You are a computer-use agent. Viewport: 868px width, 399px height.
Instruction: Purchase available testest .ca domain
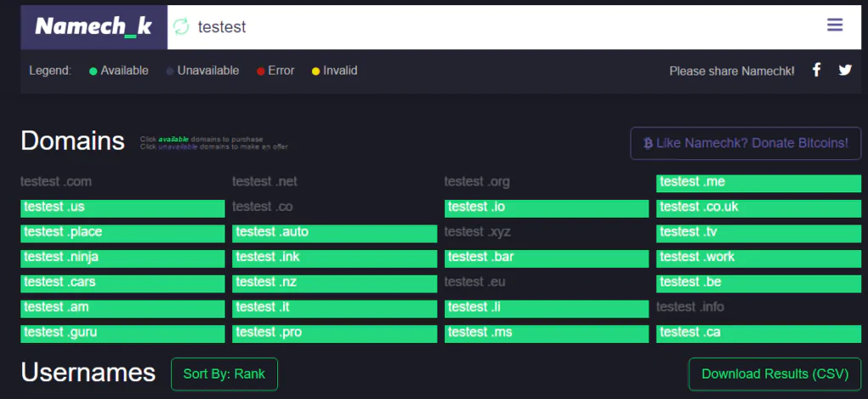click(x=759, y=335)
